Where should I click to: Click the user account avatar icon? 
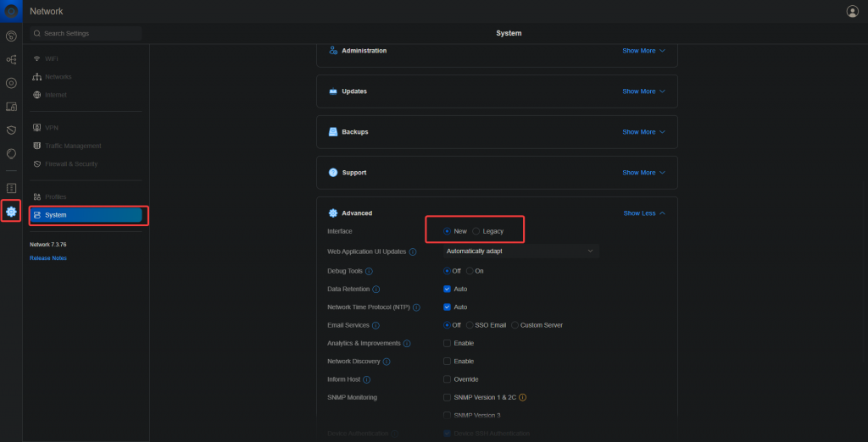(852, 11)
